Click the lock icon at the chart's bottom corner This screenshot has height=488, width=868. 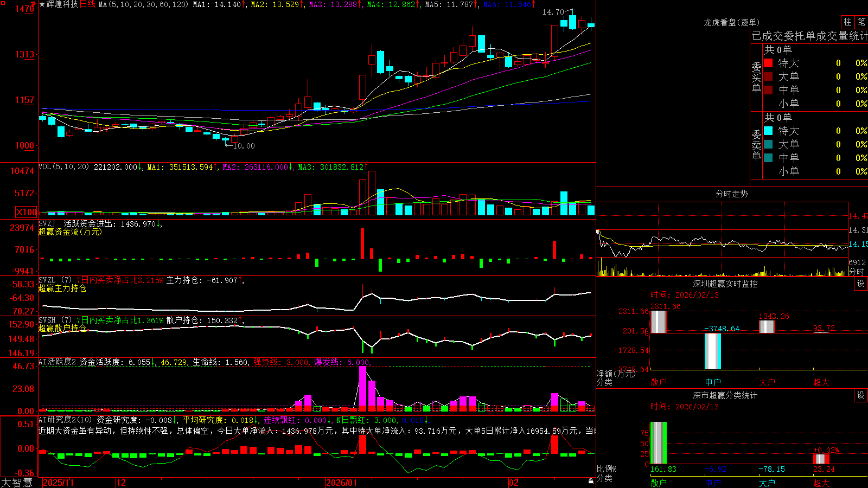pos(591,481)
